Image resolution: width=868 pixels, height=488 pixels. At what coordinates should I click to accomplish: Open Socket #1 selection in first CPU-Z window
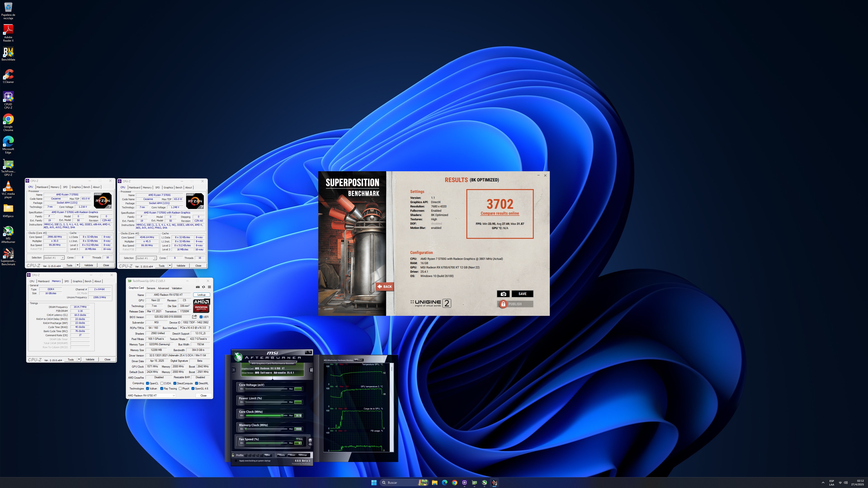click(x=54, y=258)
